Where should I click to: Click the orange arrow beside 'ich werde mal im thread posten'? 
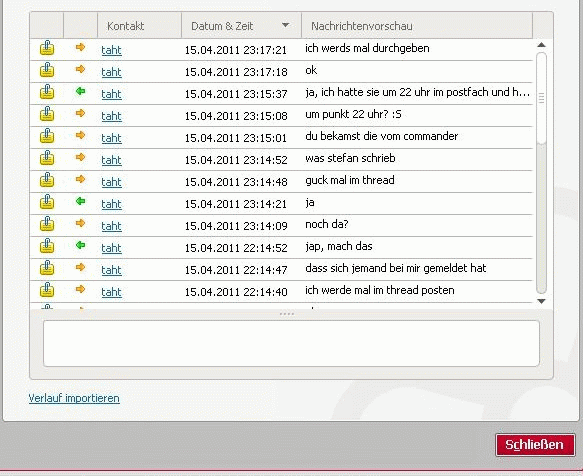click(80, 289)
